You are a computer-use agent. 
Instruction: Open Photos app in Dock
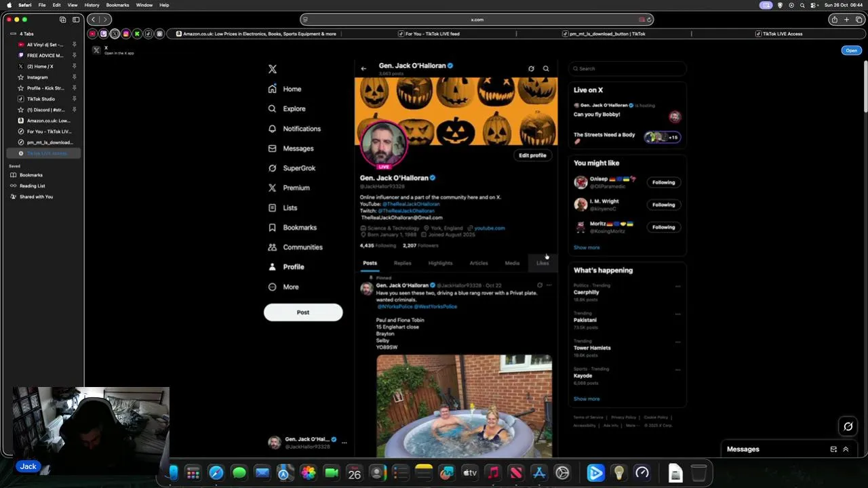tap(309, 473)
